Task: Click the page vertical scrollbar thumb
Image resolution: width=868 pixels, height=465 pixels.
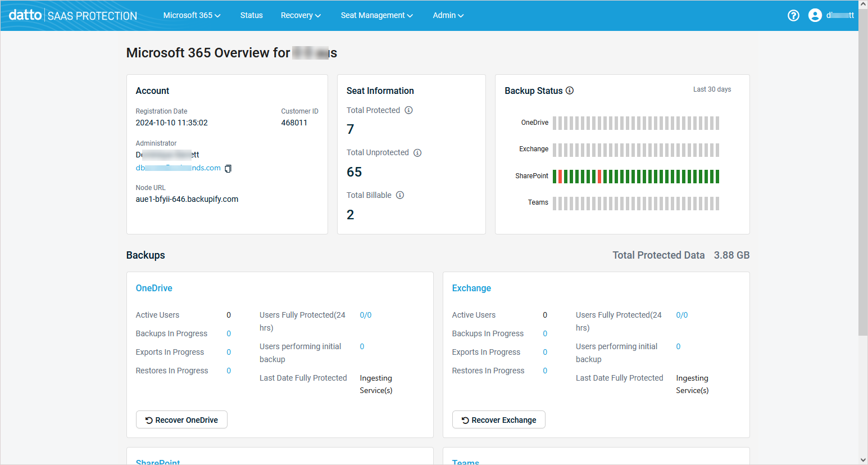Action: tap(863, 171)
